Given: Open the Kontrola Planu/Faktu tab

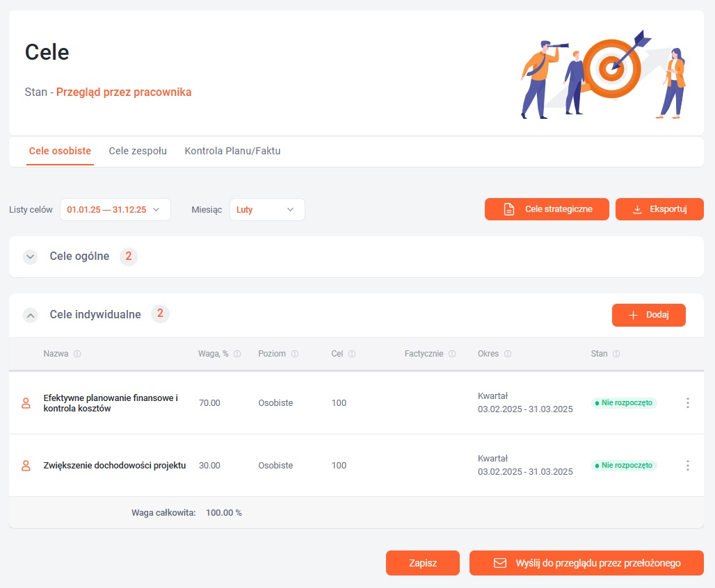Looking at the screenshot, I should coord(232,151).
